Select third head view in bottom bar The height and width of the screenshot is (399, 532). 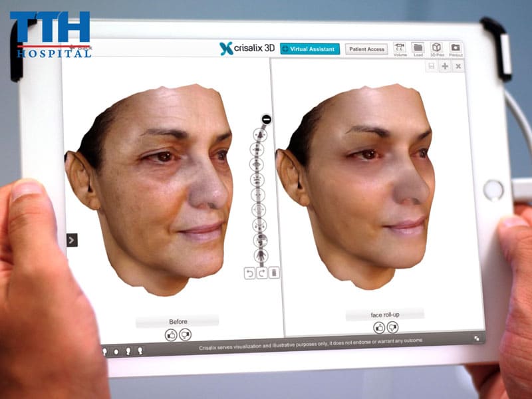click(x=128, y=351)
